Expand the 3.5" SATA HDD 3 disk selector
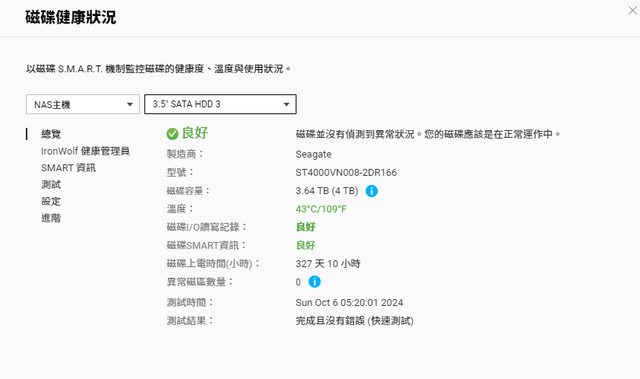 220,104
